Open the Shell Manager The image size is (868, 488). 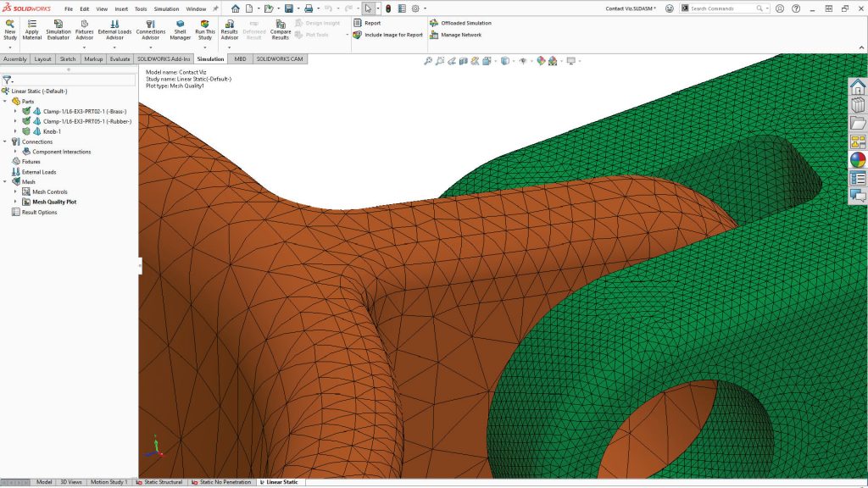179,28
